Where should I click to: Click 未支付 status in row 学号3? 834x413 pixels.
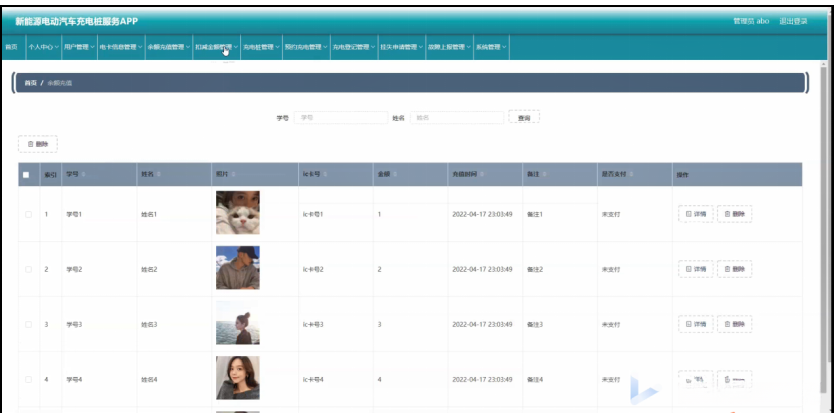[x=611, y=324]
